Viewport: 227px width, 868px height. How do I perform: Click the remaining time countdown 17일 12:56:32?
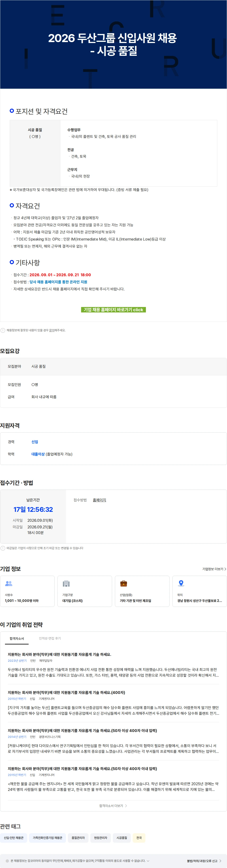coord(33,509)
